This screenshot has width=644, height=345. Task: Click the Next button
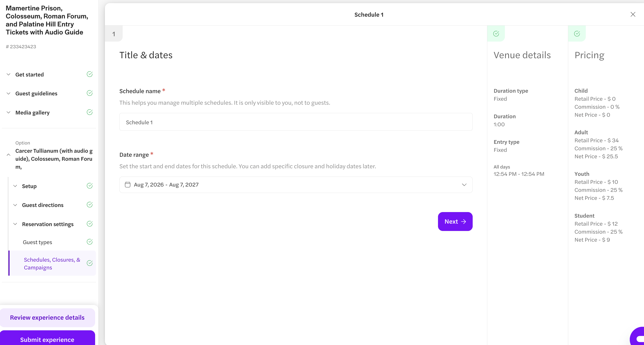455,221
